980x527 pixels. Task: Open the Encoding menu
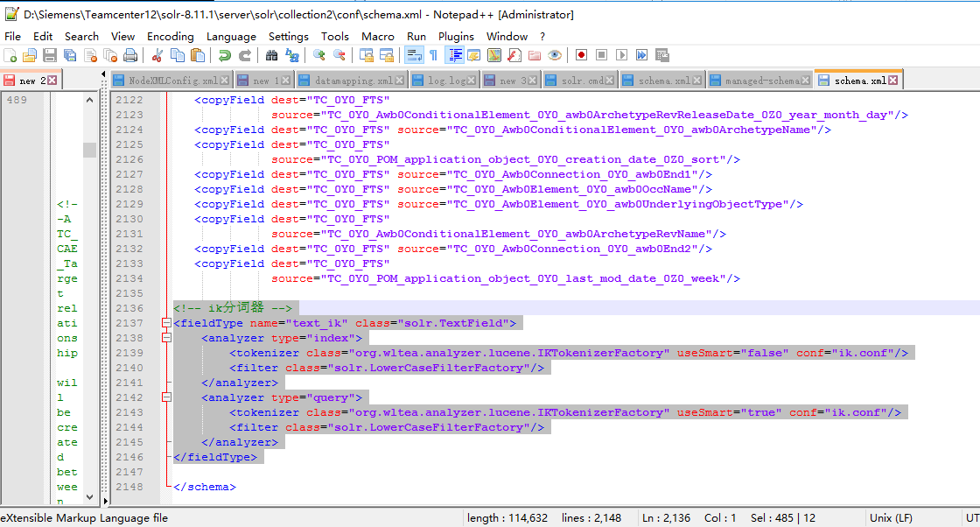coord(170,36)
